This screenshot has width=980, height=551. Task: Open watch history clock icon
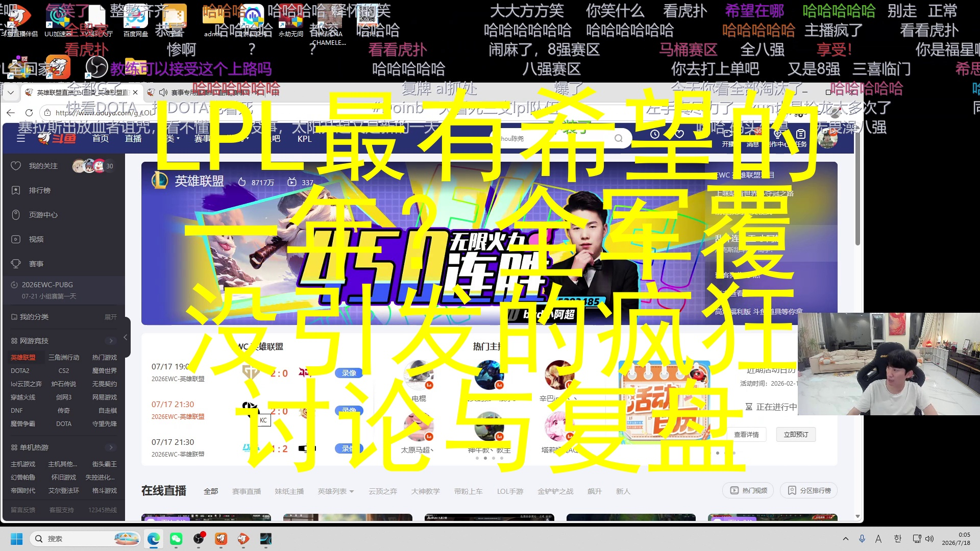(x=655, y=134)
